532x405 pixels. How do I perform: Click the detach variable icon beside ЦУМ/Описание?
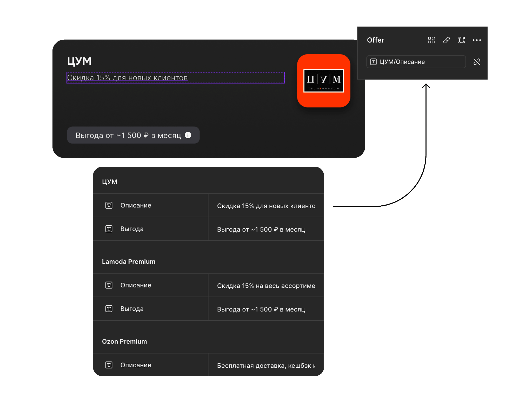477,62
